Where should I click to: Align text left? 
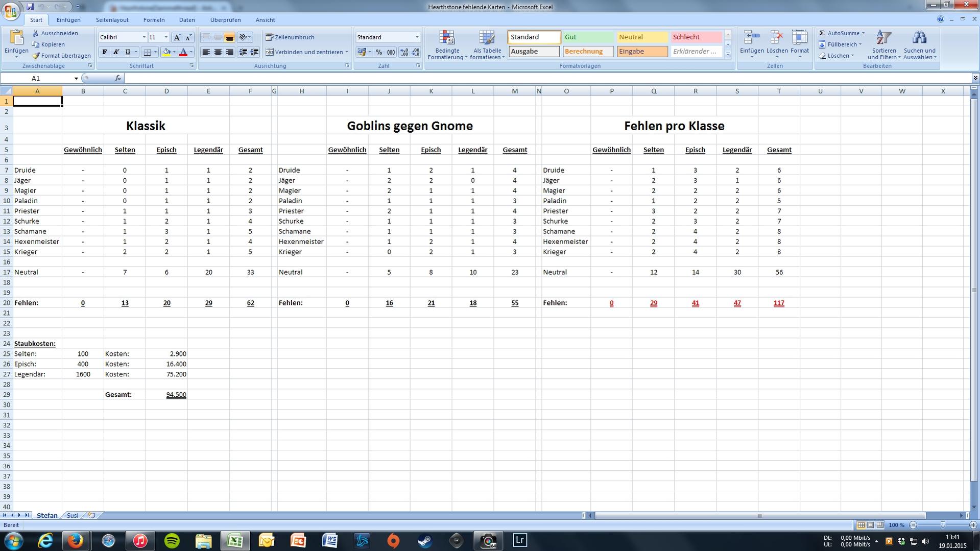[206, 52]
